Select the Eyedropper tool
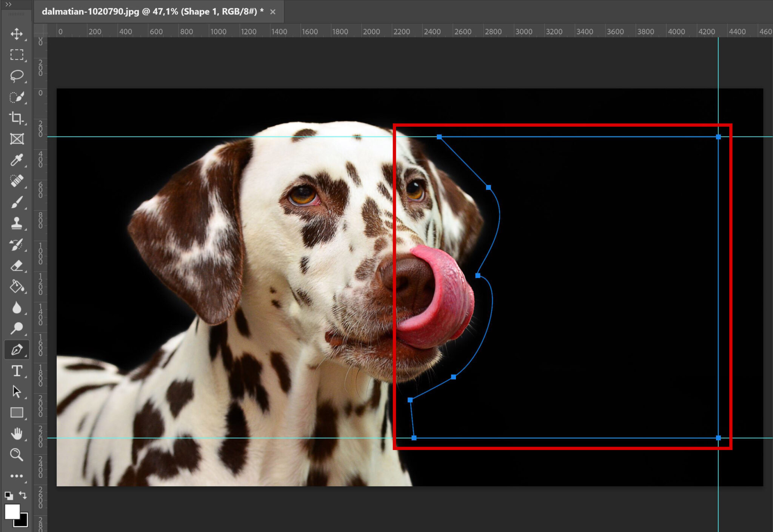The image size is (773, 532). [x=17, y=160]
